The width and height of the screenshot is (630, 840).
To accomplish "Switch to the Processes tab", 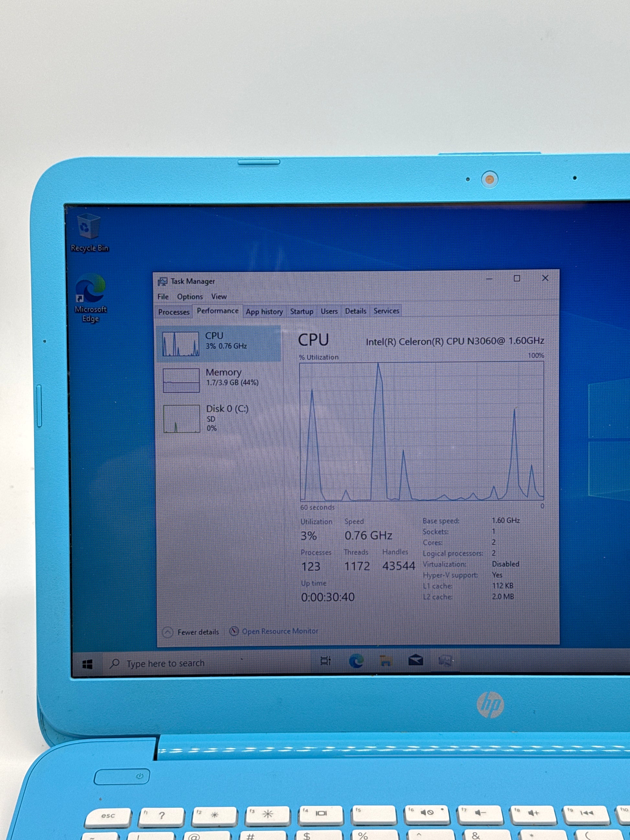I will 174,312.
